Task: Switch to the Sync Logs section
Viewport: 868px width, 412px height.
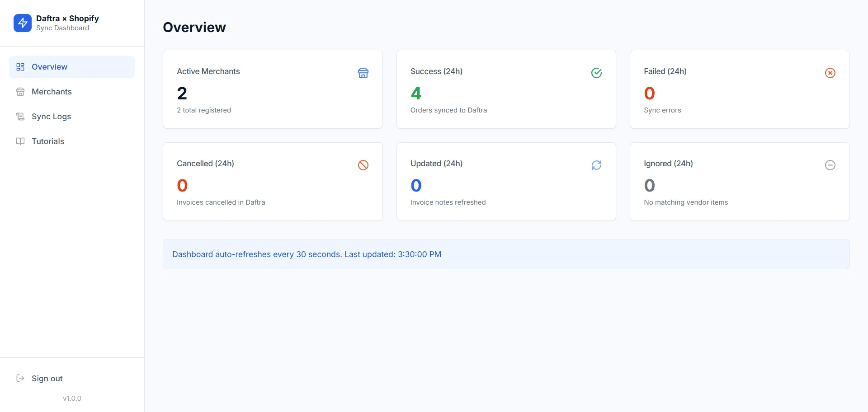Action: click(51, 116)
